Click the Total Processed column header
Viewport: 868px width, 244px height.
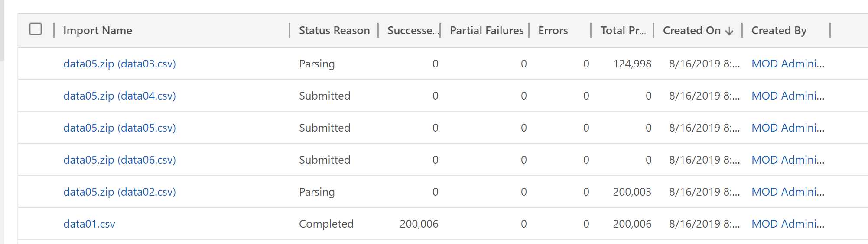623,31
